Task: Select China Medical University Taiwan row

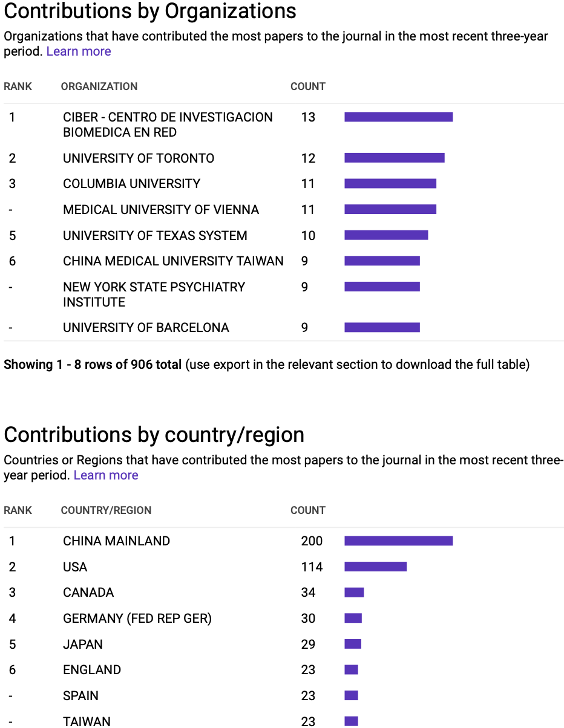Action: tap(283, 261)
